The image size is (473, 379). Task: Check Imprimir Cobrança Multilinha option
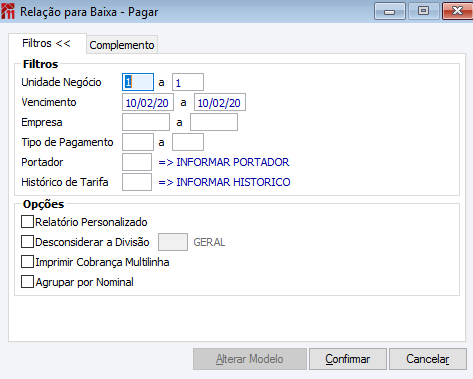[x=27, y=262]
